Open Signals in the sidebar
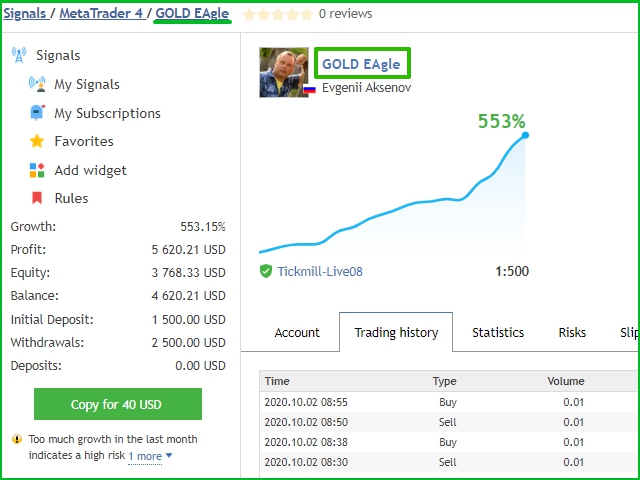The image size is (640, 480). click(x=58, y=55)
